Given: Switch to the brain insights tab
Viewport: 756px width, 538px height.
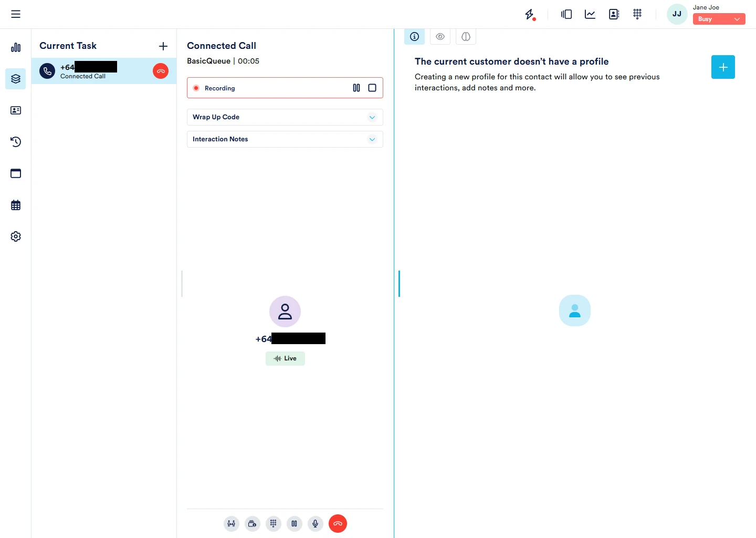Looking at the screenshot, I should 466,37.
